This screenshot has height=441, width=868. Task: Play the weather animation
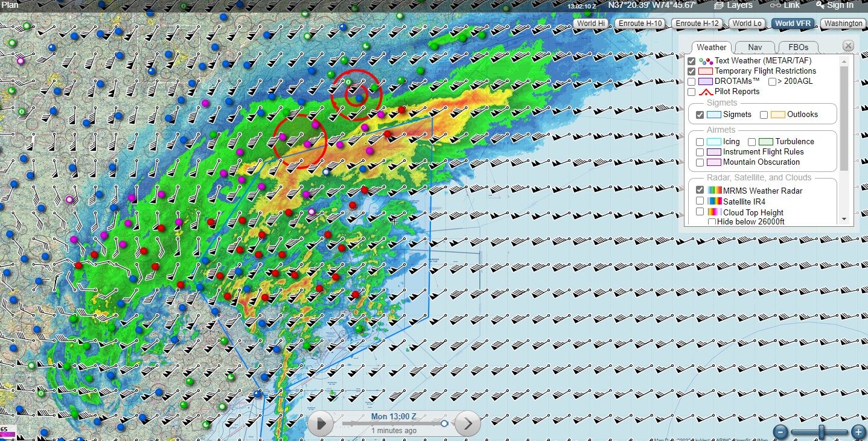coord(321,424)
